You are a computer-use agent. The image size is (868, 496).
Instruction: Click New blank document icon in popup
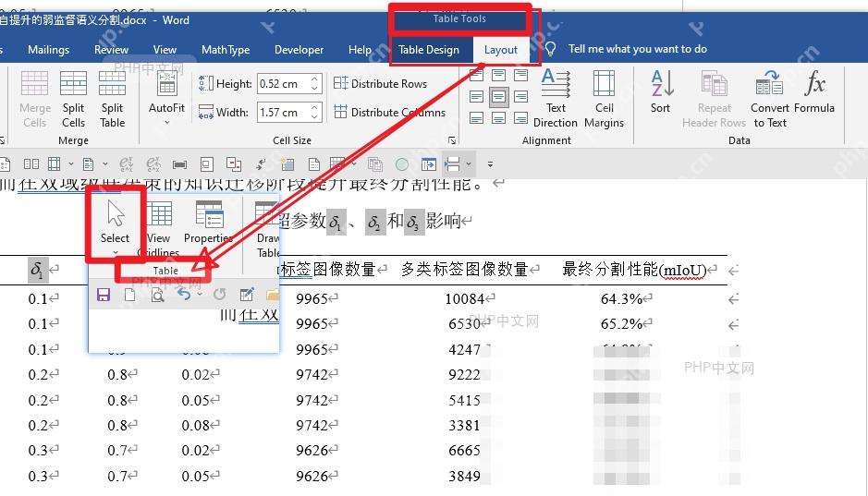(x=129, y=295)
